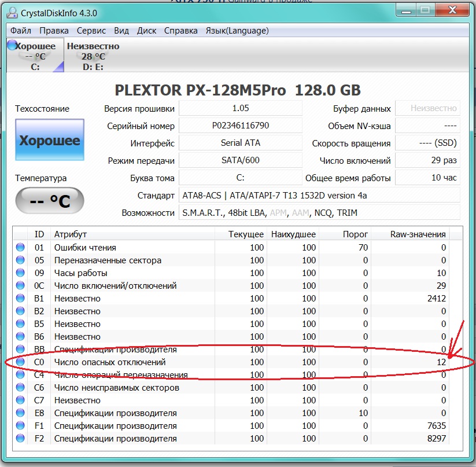Click status orb for attribute B2

(20, 311)
